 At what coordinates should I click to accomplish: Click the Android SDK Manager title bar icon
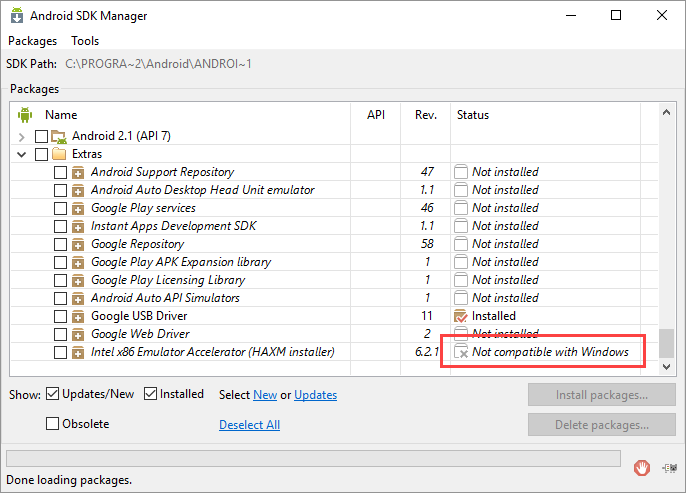(17, 15)
